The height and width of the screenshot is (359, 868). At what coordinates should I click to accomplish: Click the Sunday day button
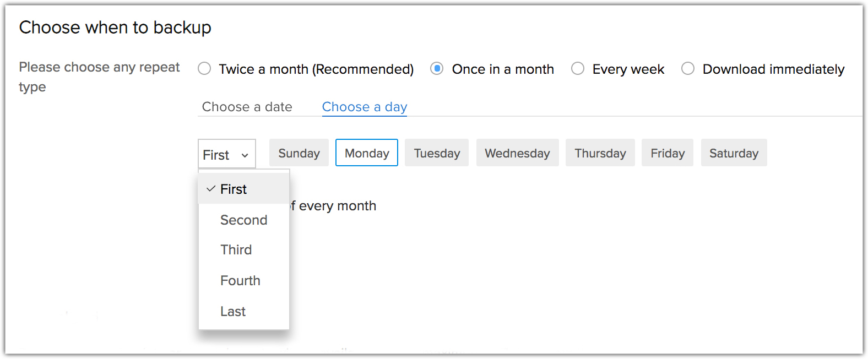point(299,153)
